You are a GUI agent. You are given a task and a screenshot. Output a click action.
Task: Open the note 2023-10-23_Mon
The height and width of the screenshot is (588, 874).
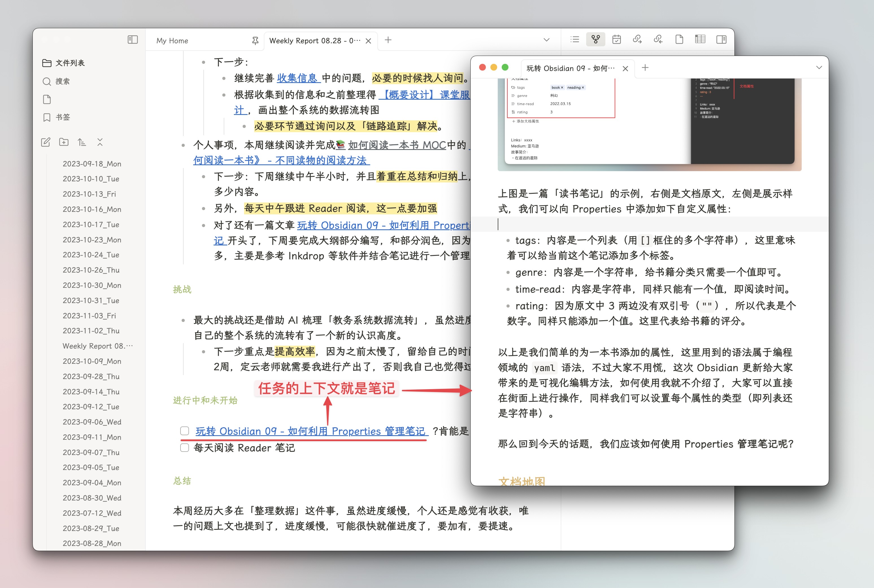pos(92,239)
